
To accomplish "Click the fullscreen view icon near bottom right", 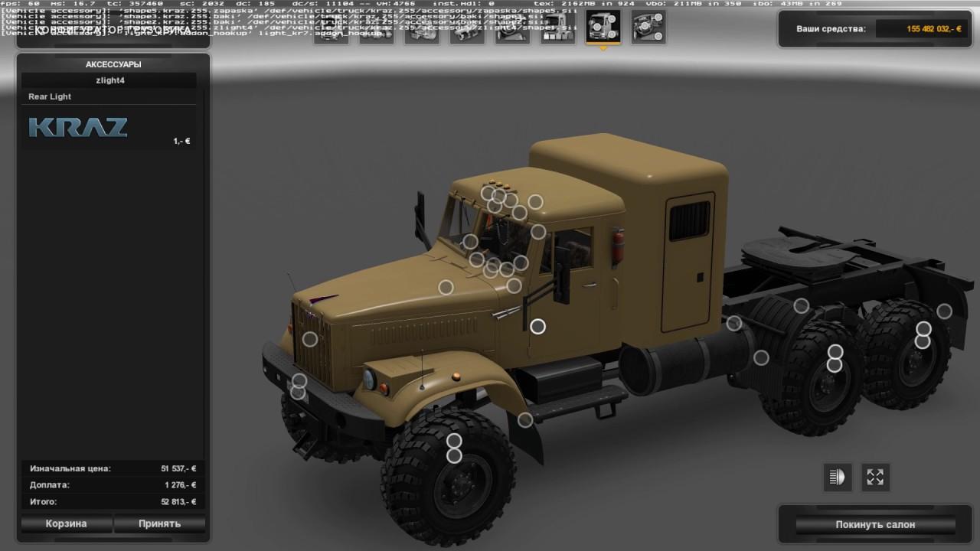I will (875, 477).
